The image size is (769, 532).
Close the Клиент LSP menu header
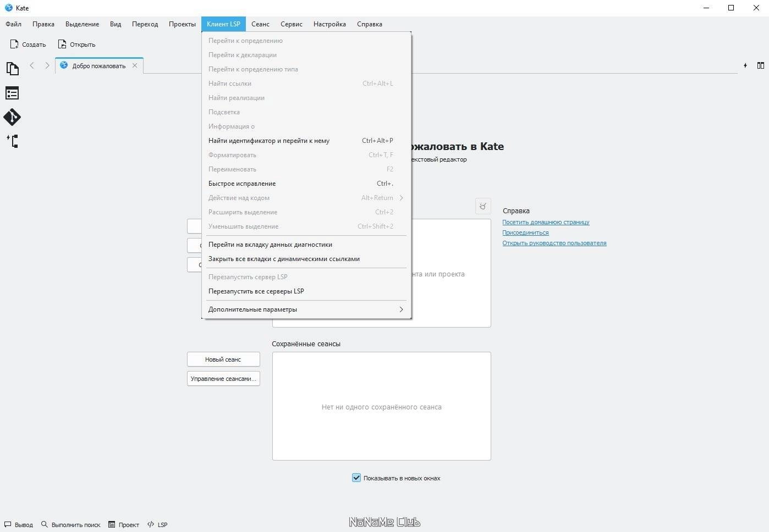(x=224, y=24)
